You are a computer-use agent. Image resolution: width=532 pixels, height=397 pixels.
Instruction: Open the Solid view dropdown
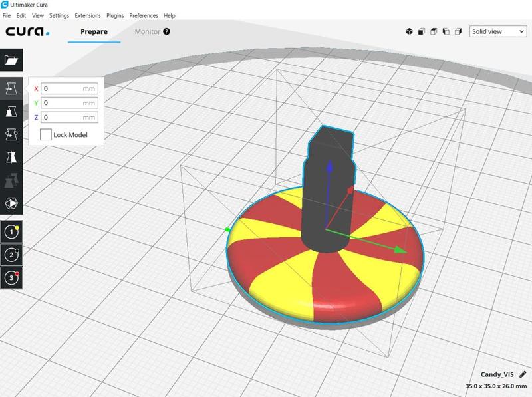pyautogui.click(x=497, y=31)
